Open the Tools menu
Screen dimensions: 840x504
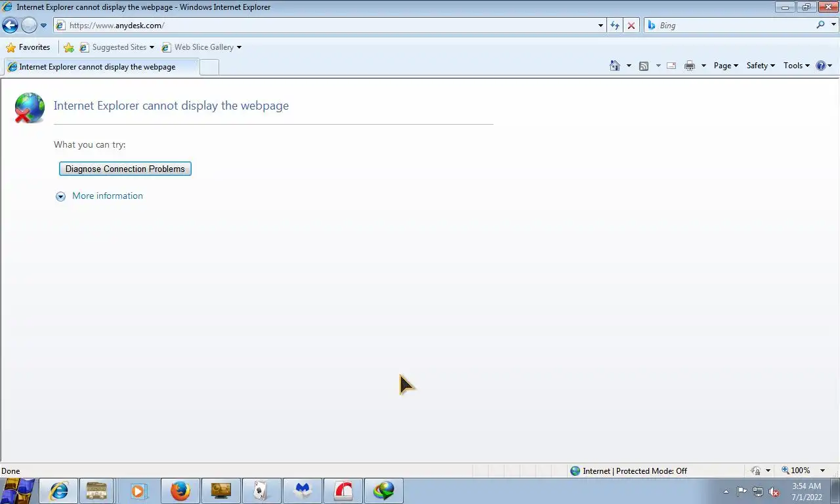point(797,66)
